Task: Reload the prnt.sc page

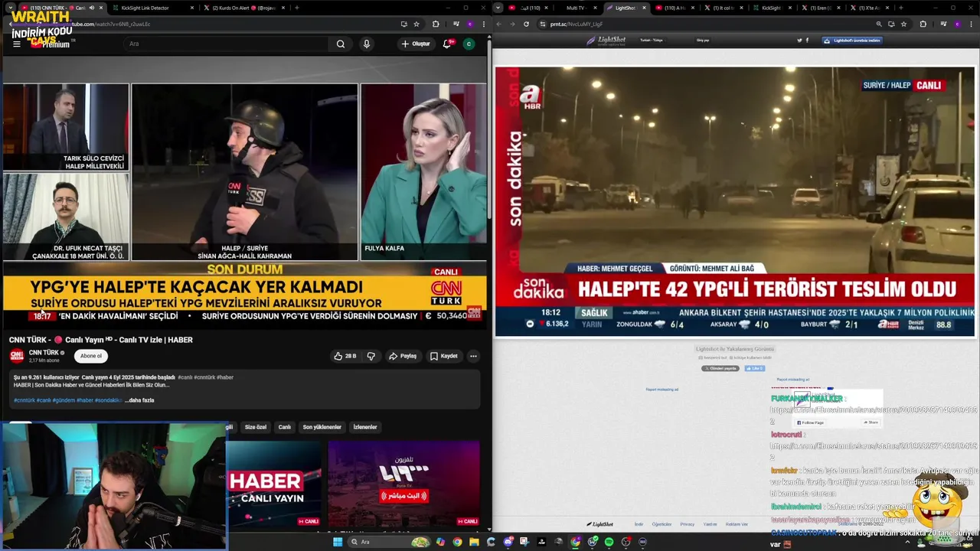Action: [x=526, y=24]
